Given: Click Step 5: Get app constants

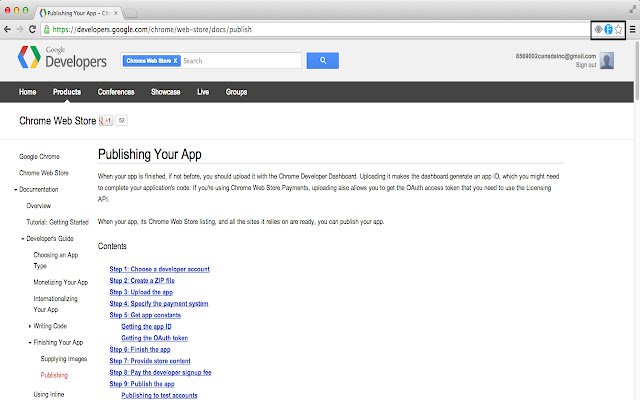Looking at the screenshot, I should [x=145, y=315].
